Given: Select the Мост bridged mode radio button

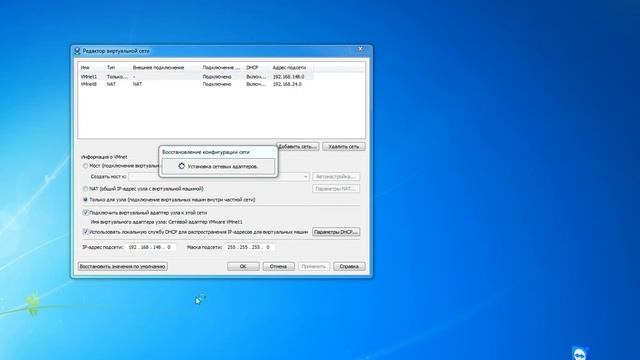Looking at the screenshot, I should tap(85, 166).
